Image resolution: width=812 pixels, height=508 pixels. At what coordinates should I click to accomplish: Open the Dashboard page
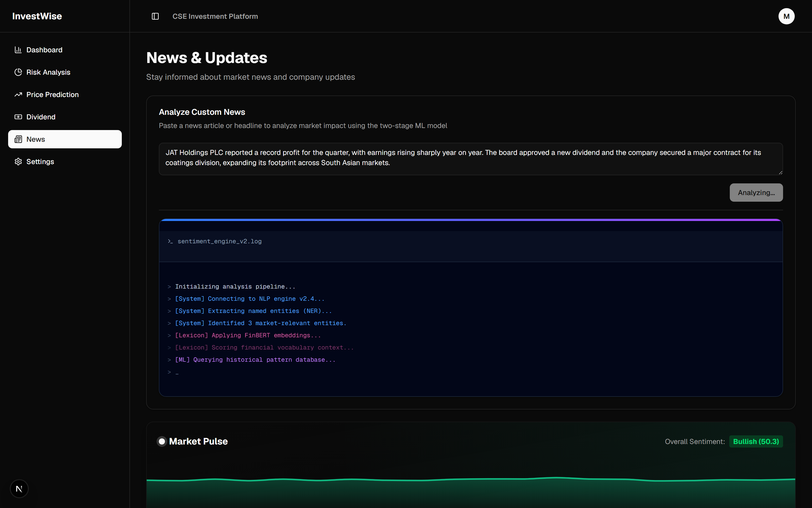[x=65, y=50]
